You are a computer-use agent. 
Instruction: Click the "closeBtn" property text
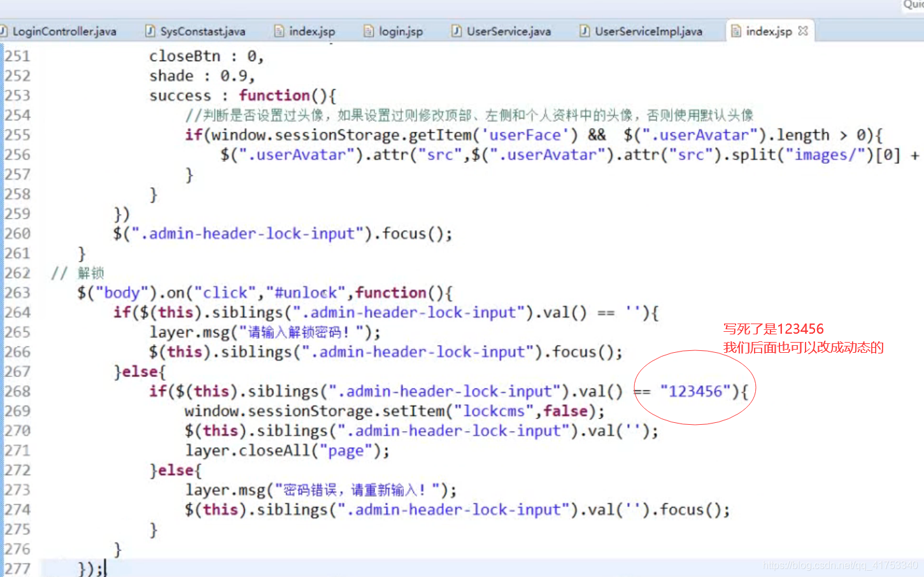(x=185, y=56)
